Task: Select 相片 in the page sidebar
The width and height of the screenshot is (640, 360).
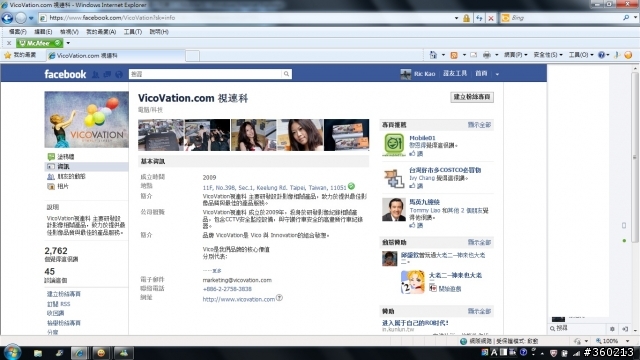Action: click(63, 186)
